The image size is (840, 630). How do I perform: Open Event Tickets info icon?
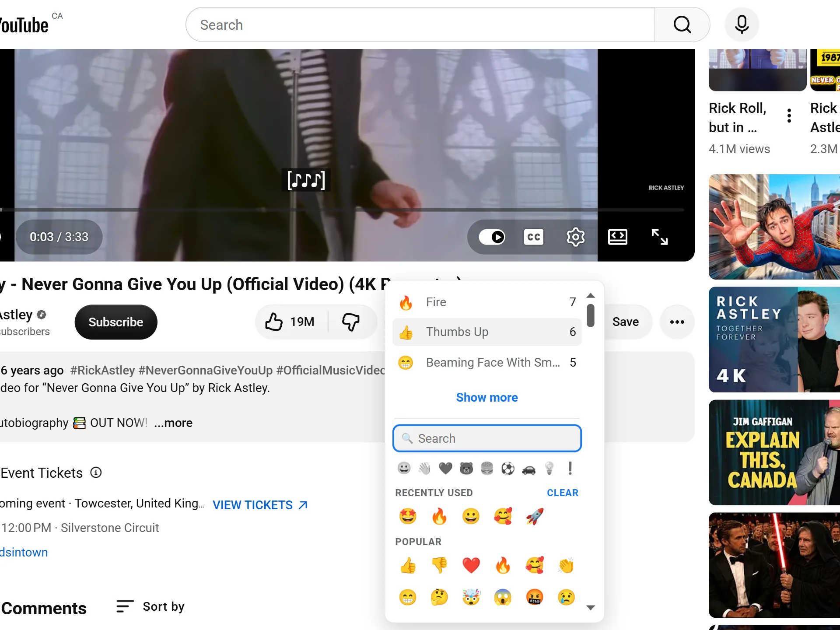[x=96, y=472]
